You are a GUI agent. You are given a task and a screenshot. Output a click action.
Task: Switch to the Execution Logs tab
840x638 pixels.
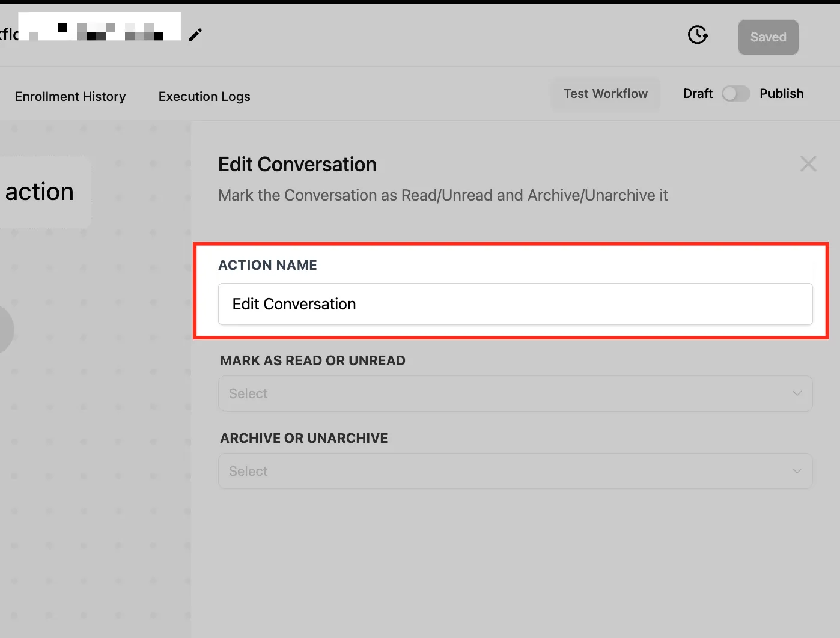tap(204, 97)
